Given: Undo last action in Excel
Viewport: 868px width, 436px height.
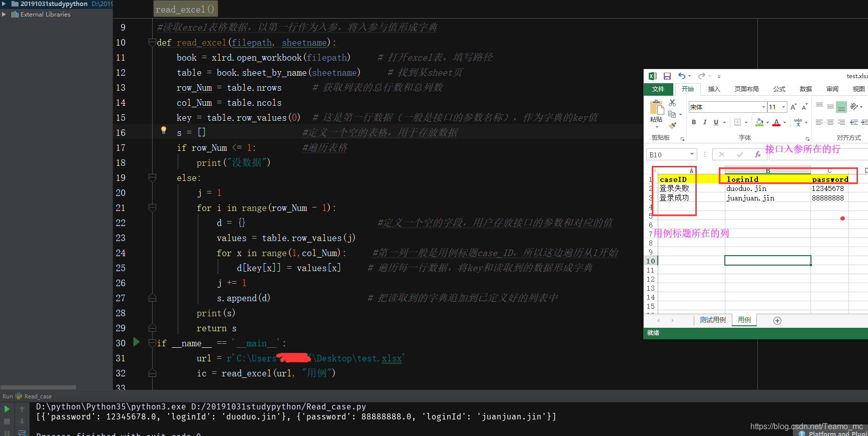Looking at the screenshot, I should point(682,76).
